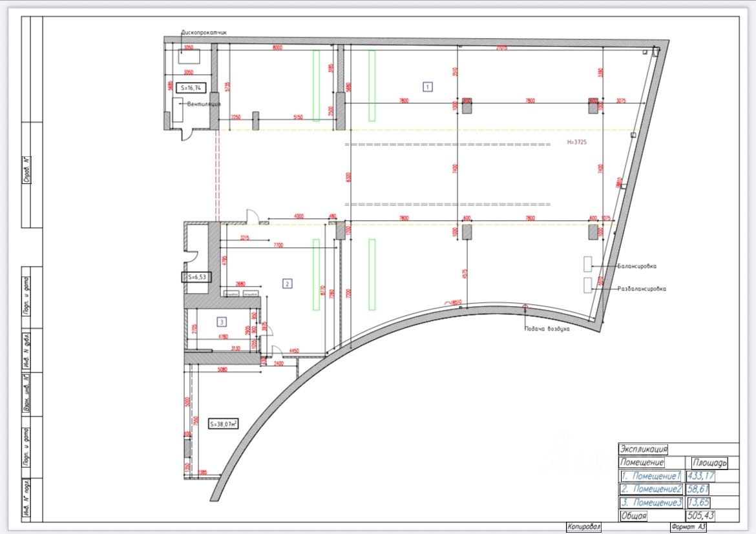This screenshot has width=756, height=534.
Task: Select the room marker numbered 2
Action: (288, 283)
